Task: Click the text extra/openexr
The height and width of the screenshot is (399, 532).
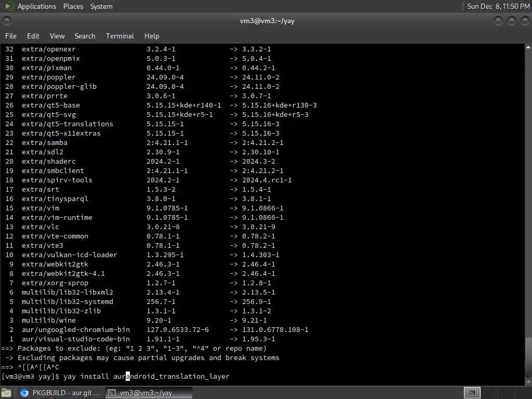Action: point(48,49)
